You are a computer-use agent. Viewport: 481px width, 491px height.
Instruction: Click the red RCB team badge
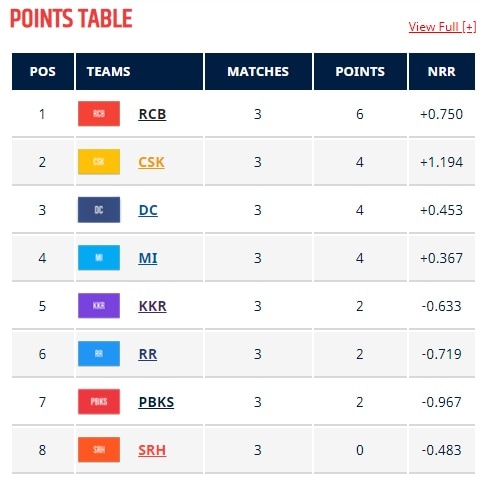tap(99, 114)
